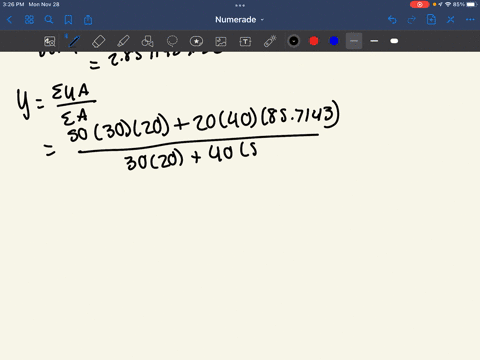Select the Shapes tool

[147, 41]
